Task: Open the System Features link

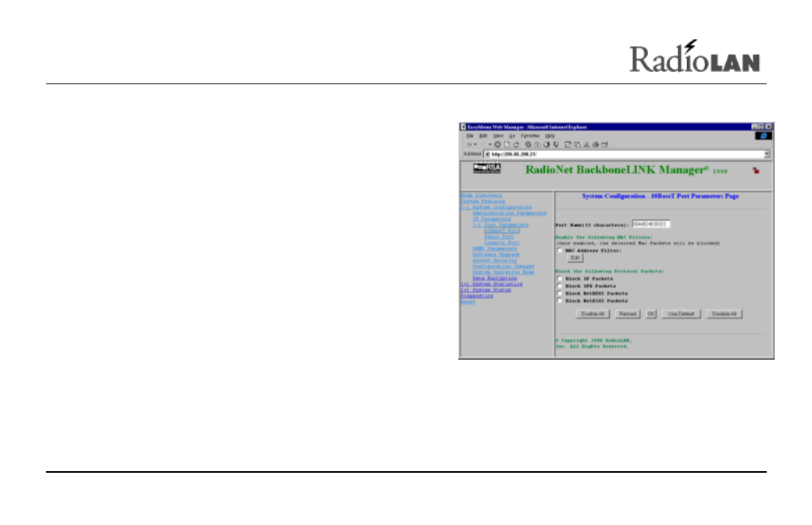Action: click(483, 201)
